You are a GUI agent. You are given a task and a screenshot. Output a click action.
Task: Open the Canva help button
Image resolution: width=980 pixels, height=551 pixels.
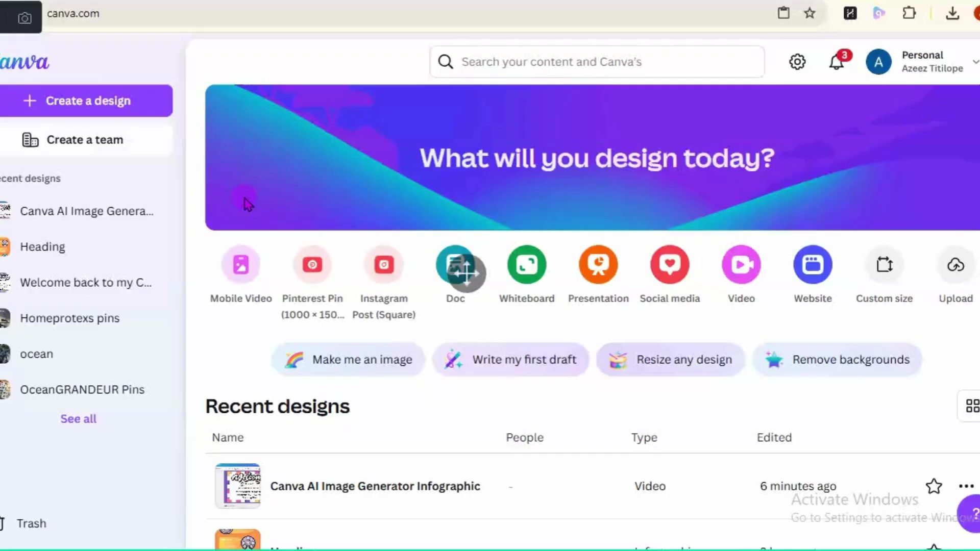coord(969,513)
